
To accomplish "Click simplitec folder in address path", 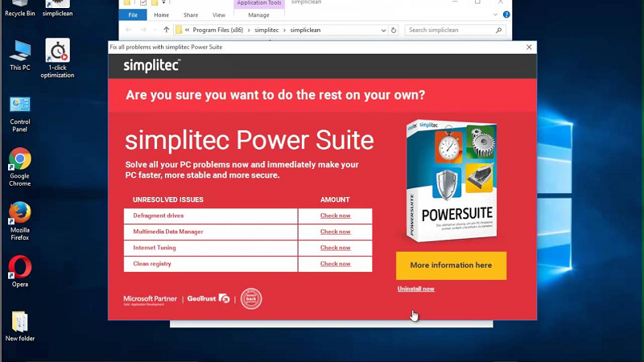I will (x=266, y=30).
